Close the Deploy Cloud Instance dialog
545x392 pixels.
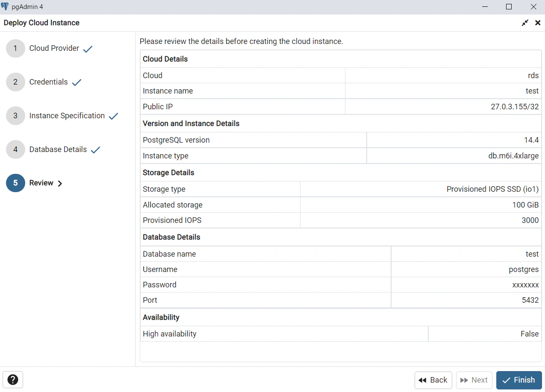[x=538, y=23]
